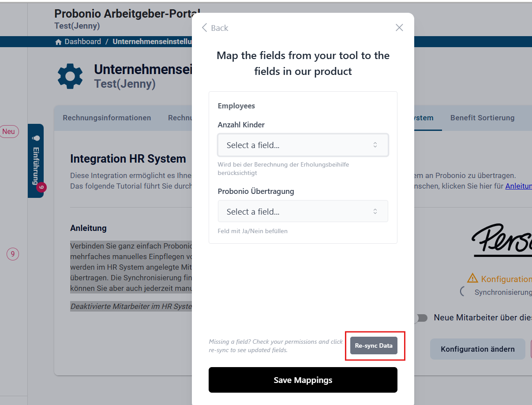
Task: Toggle the Neue Mitarbeiter switch
Action: (421, 318)
